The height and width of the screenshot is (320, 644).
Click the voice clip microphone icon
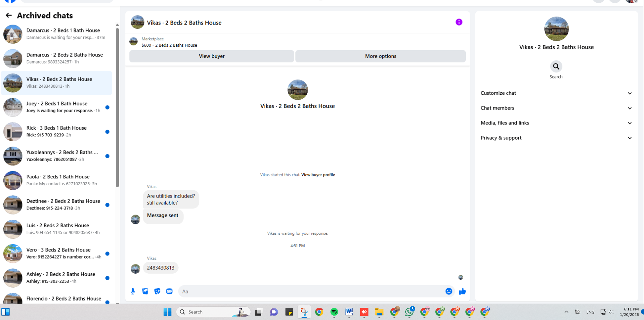133,291
